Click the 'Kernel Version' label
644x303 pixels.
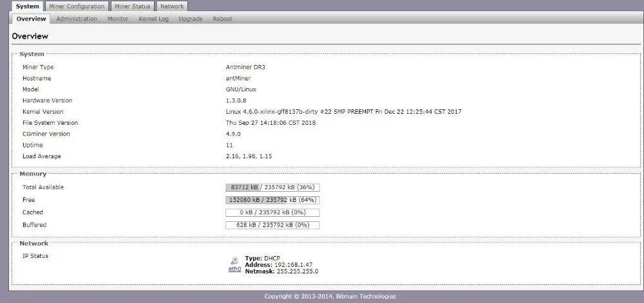click(x=43, y=111)
